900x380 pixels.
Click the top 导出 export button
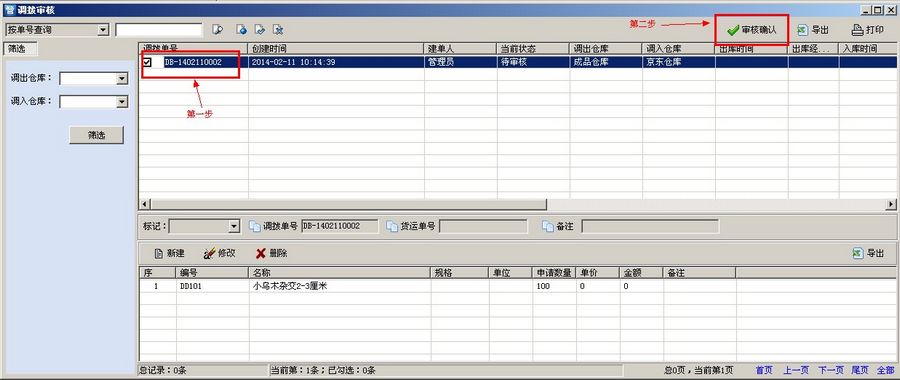pyautogui.click(x=813, y=30)
